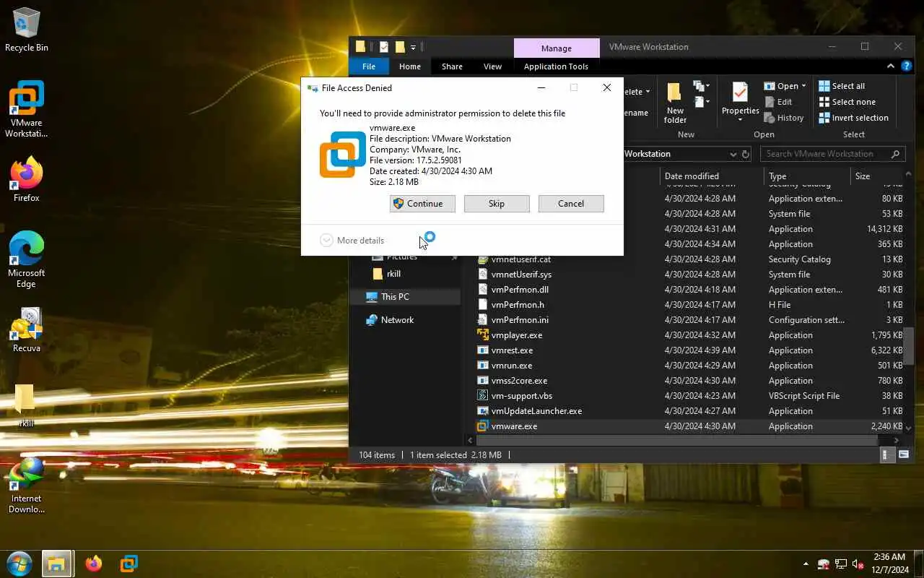Switch to the Share ribbon tab
Image resolution: width=924 pixels, height=578 pixels.
(x=452, y=66)
